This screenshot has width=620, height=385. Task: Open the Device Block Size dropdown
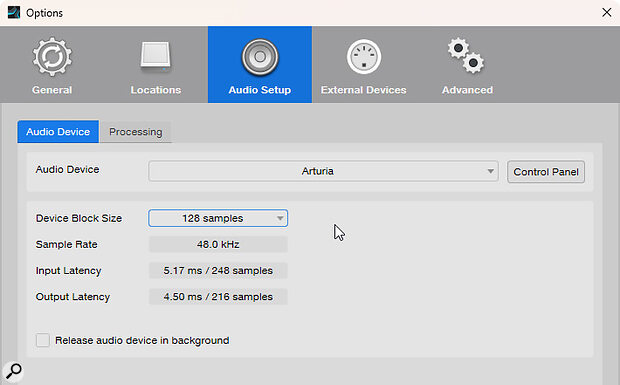pyautogui.click(x=218, y=218)
